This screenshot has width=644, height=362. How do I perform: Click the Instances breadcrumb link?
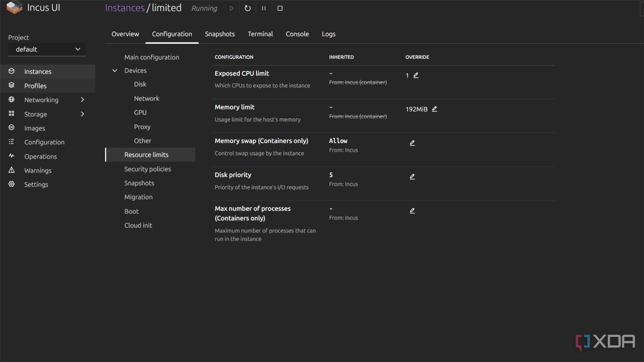pyautogui.click(x=125, y=8)
